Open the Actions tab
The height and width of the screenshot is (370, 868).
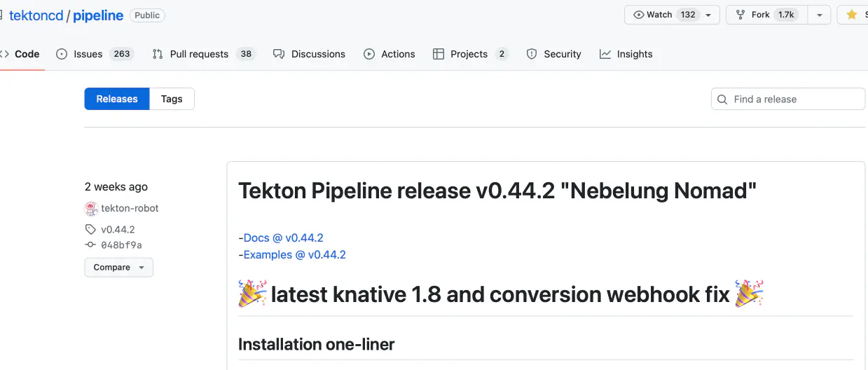(390, 54)
